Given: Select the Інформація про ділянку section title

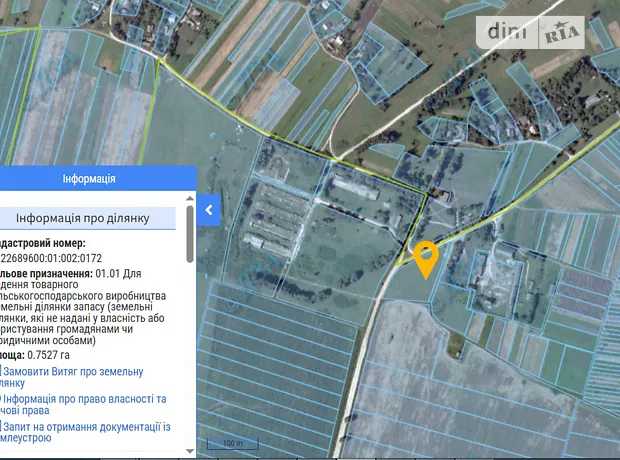Looking at the screenshot, I should pyautogui.click(x=96, y=219).
